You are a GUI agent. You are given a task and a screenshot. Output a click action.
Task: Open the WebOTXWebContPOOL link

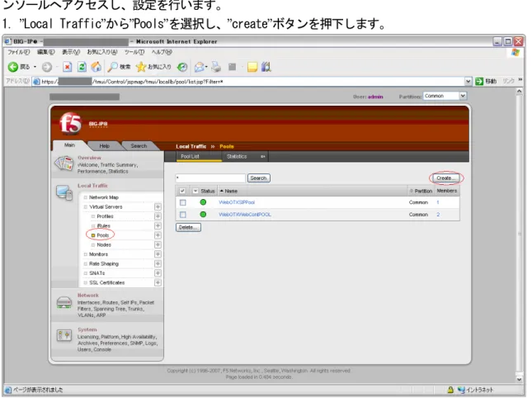[245, 215]
